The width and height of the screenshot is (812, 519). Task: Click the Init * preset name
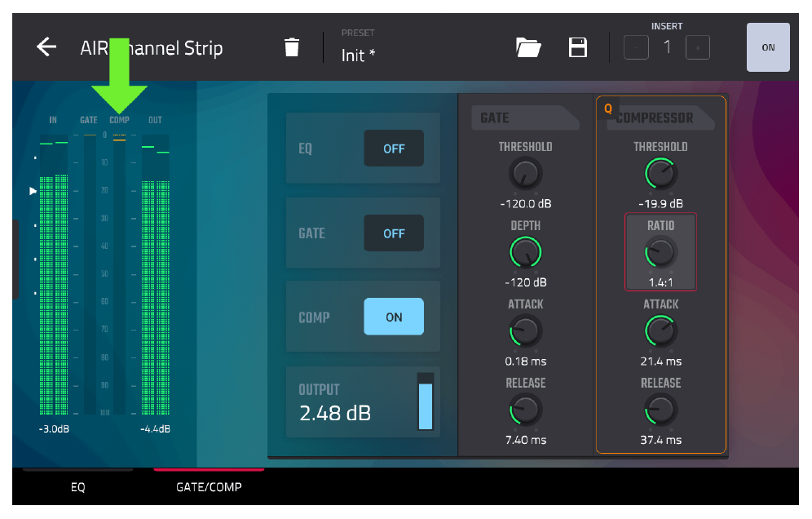[x=358, y=55]
